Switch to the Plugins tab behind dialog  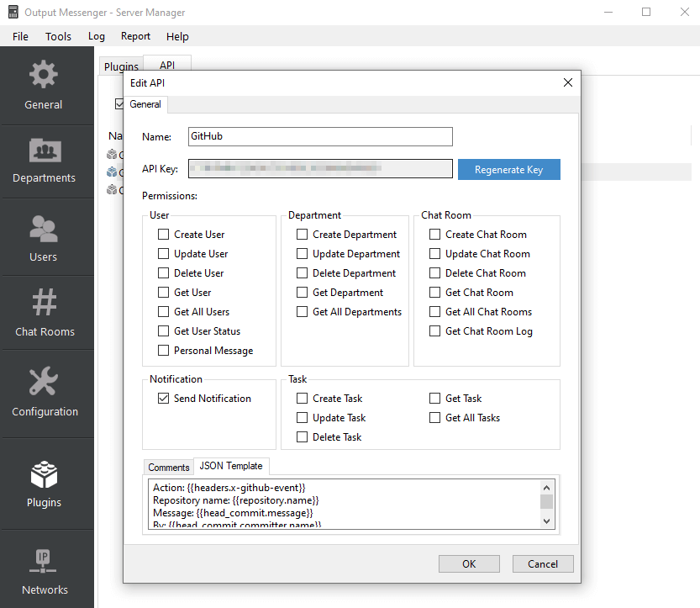pos(121,66)
